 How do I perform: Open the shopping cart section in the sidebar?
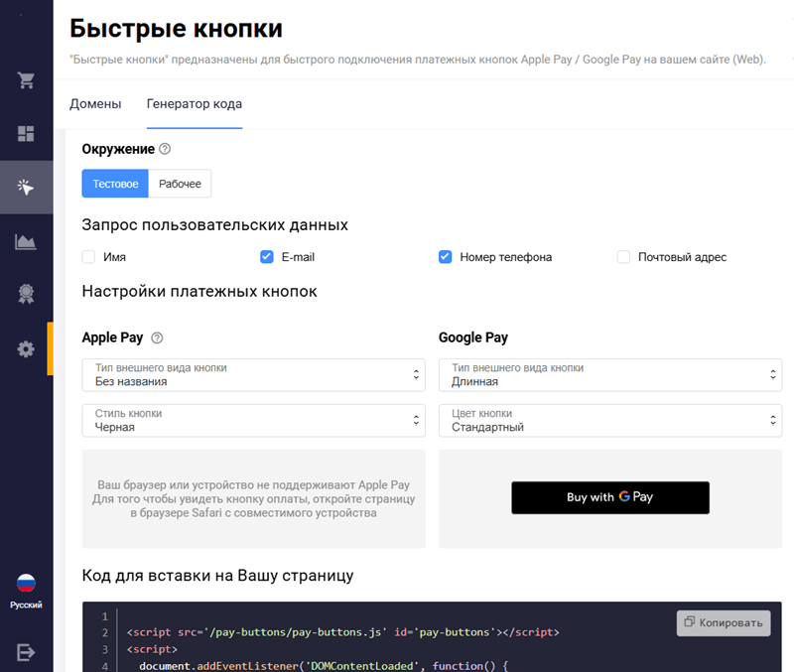(x=26, y=80)
